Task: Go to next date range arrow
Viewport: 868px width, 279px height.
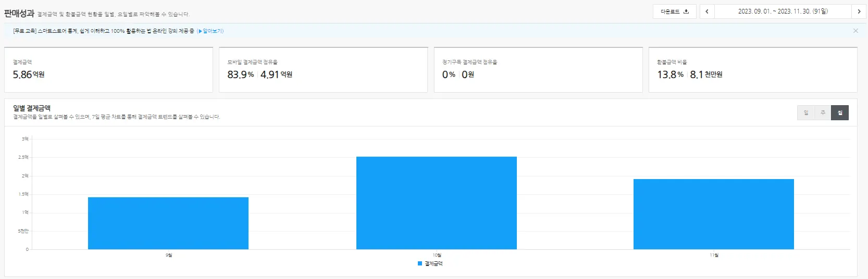Action: point(859,11)
